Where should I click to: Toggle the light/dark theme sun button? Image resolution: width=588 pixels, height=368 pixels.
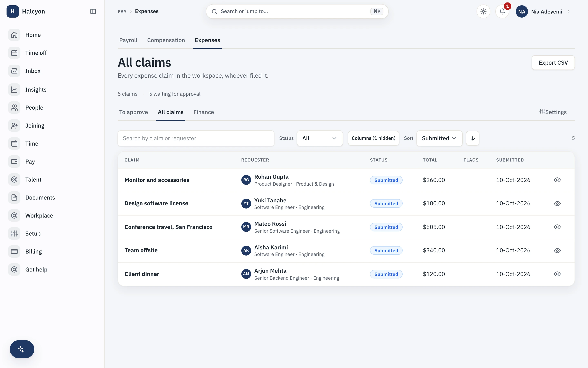[483, 11]
